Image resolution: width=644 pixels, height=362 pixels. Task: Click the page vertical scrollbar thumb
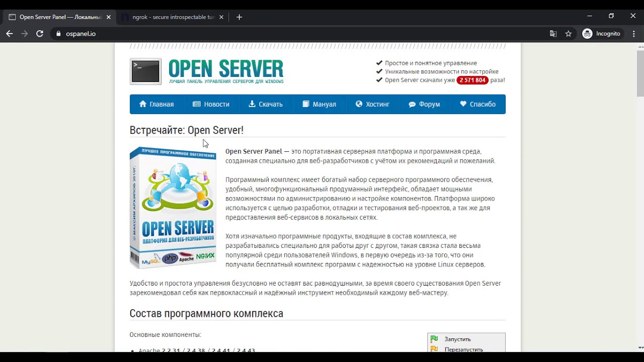coord(640,73)
